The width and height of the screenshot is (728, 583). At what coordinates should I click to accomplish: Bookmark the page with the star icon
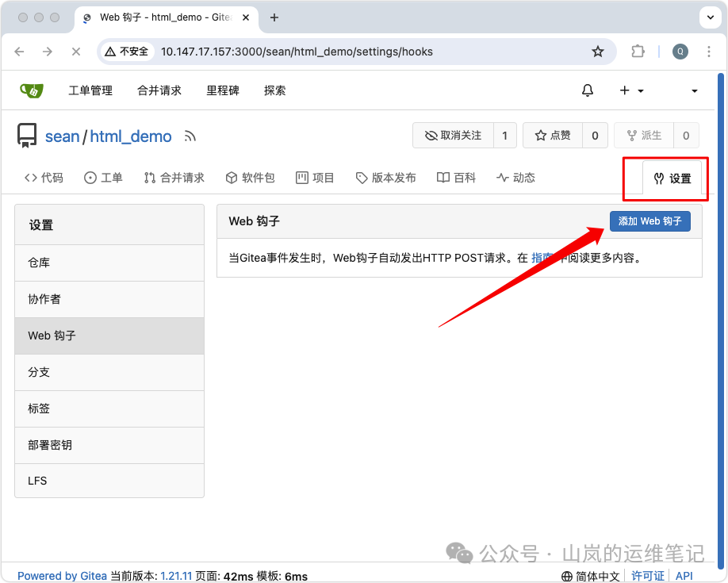click(598, 51)
